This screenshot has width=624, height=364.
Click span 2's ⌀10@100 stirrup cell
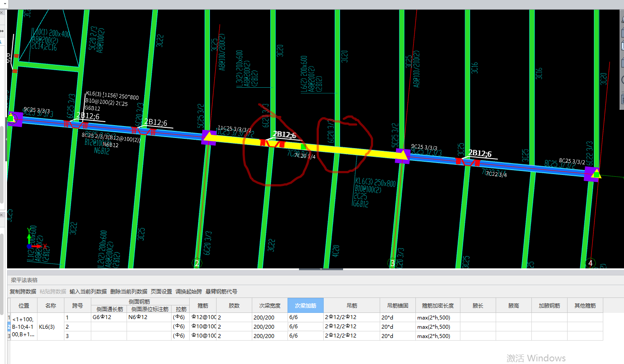tap(203, 327)
